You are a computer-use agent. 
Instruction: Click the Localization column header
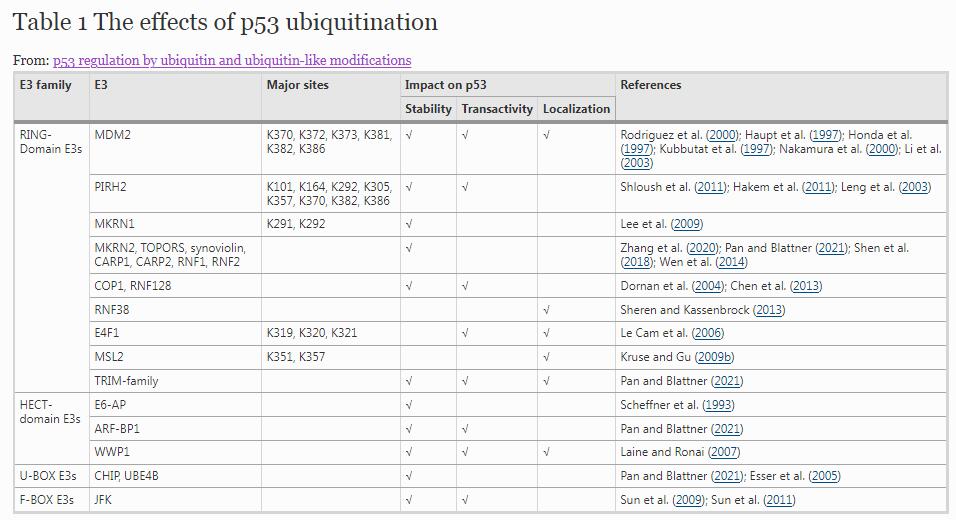pos(576,109)
